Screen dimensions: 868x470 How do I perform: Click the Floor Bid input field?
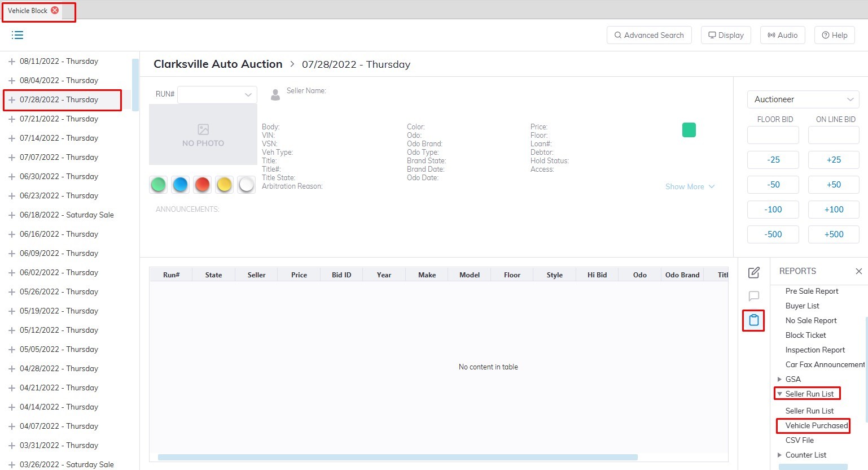point(773,135)
